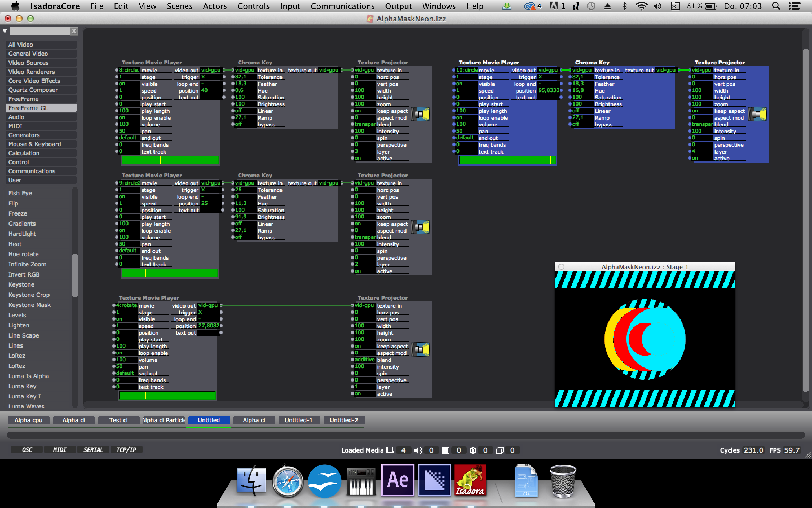Change movie '10:circle' input value
This screenshot has height=508, width=812.
click(466, 70)
